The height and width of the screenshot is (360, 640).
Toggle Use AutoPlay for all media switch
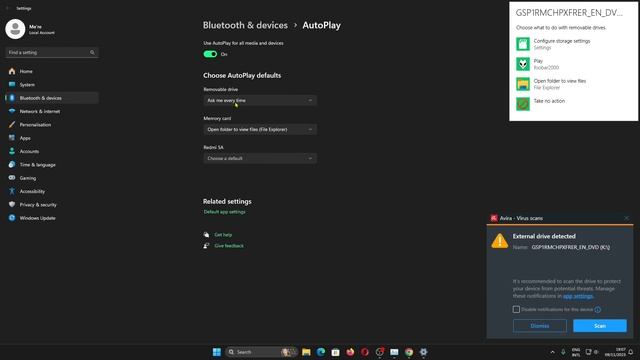[x=210, y=54]
